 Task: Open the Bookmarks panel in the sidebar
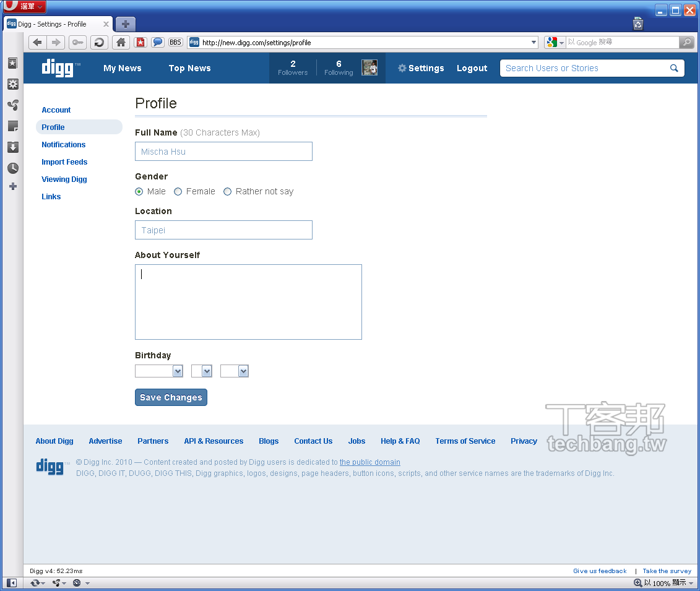12,63
